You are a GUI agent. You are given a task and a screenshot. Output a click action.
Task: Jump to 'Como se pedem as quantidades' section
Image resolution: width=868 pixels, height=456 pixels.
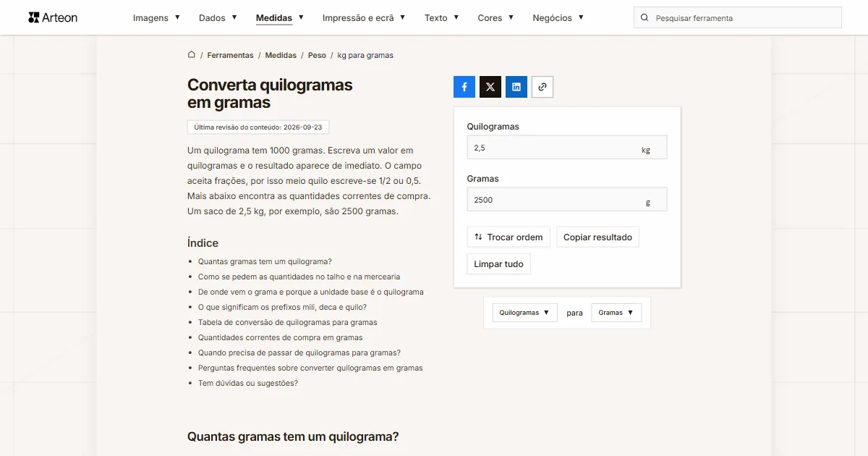pos(299,276)
